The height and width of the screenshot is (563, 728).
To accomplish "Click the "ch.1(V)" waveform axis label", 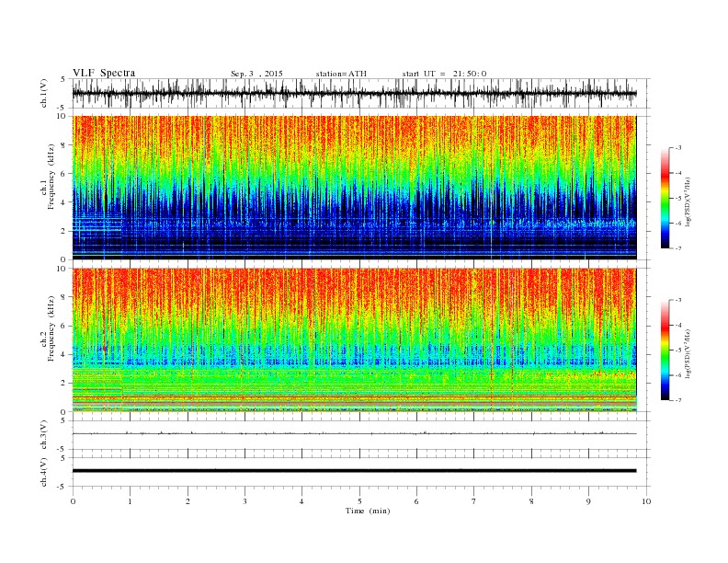I will [44, 93].
